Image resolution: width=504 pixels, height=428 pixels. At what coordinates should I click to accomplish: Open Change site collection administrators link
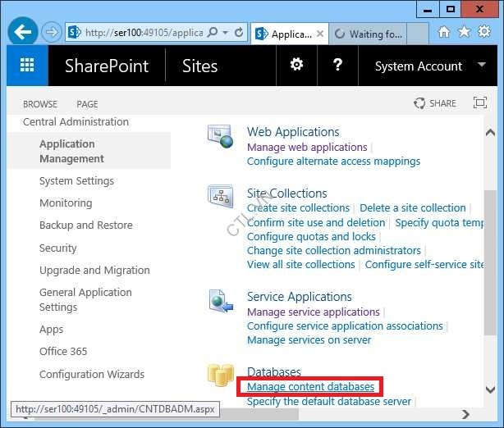(x=334, y=250)
